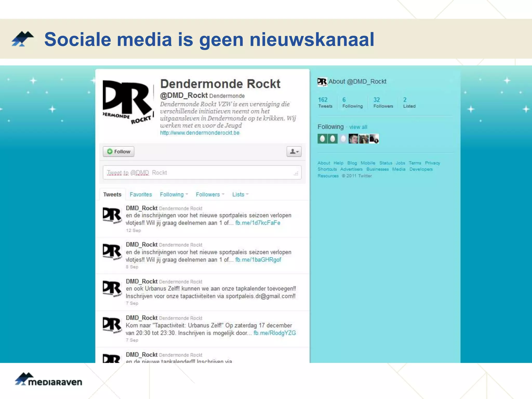
Task: Open the Blog footer link
Action: (x=352, y=163)
